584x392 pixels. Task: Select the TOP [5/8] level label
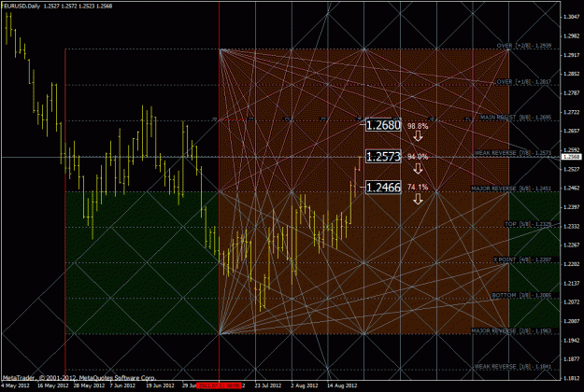(x=528, y=224)
